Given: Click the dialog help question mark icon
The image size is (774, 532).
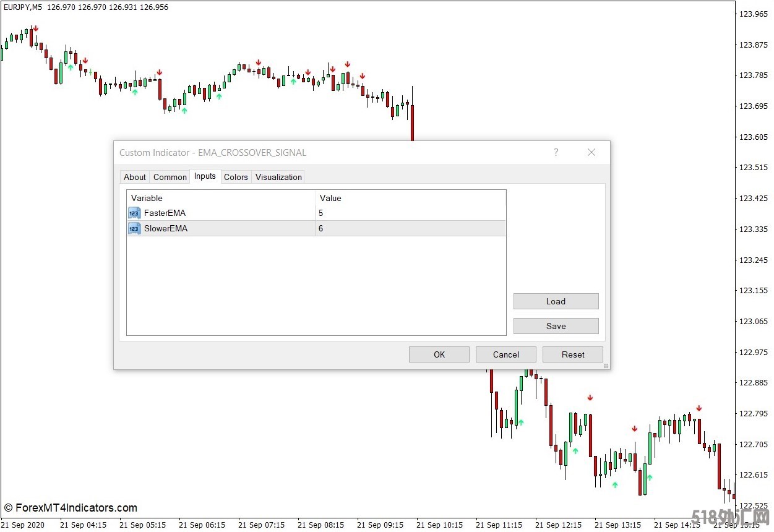Looking at the screenshot, I should point(556,153).
